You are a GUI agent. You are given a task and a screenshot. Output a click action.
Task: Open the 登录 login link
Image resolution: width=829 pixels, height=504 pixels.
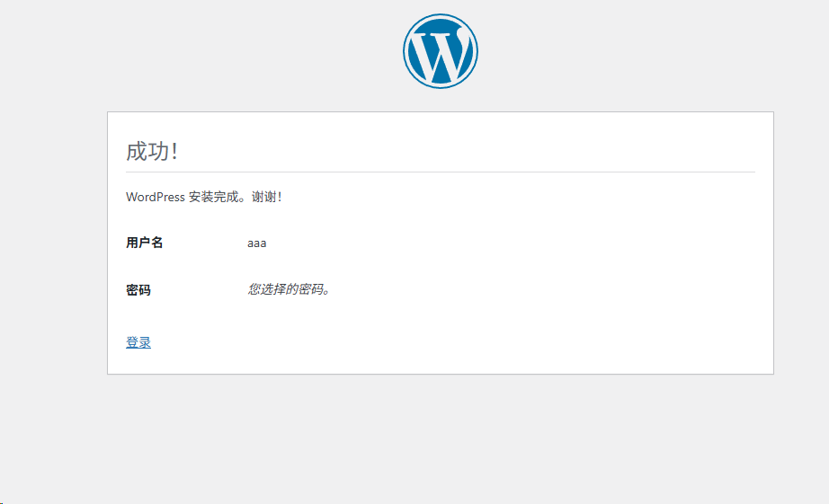click(138, 342)
